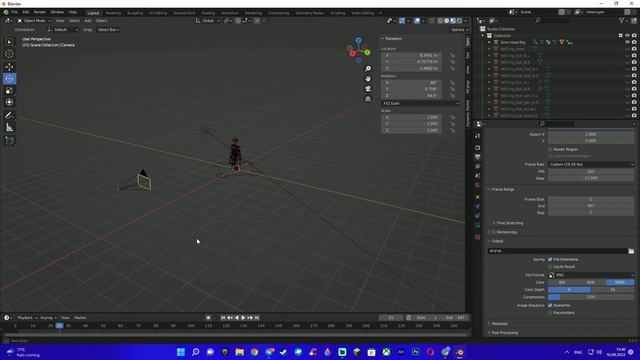Select RGBA color mode button

point(620,282)
